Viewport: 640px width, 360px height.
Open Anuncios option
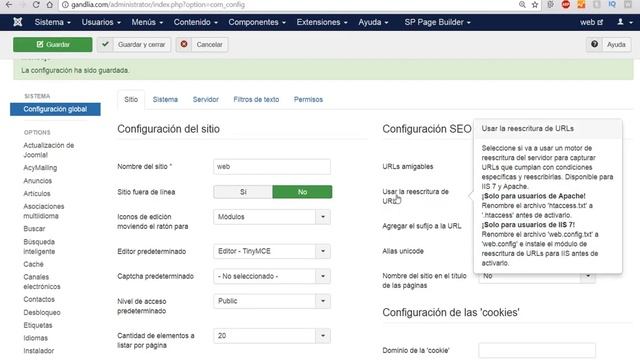click(38, 180)
